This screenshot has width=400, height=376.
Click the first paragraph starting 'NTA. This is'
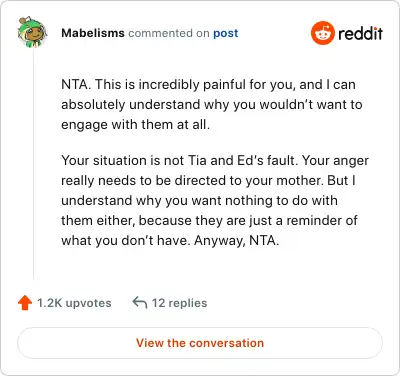212,105
